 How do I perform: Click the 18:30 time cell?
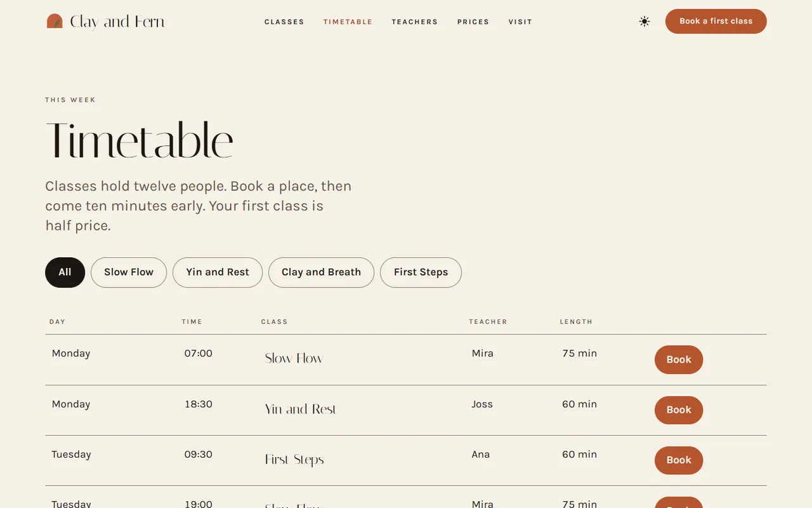[x=199, y=404]
